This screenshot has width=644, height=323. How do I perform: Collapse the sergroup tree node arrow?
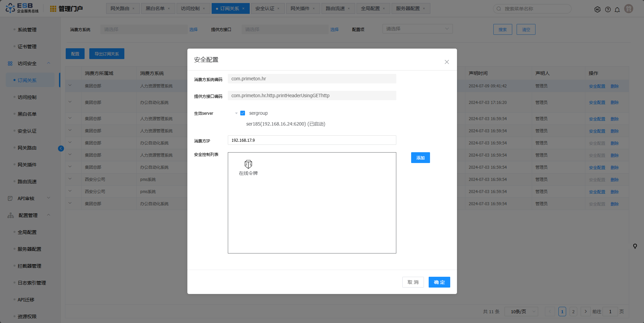coord(236,113)
